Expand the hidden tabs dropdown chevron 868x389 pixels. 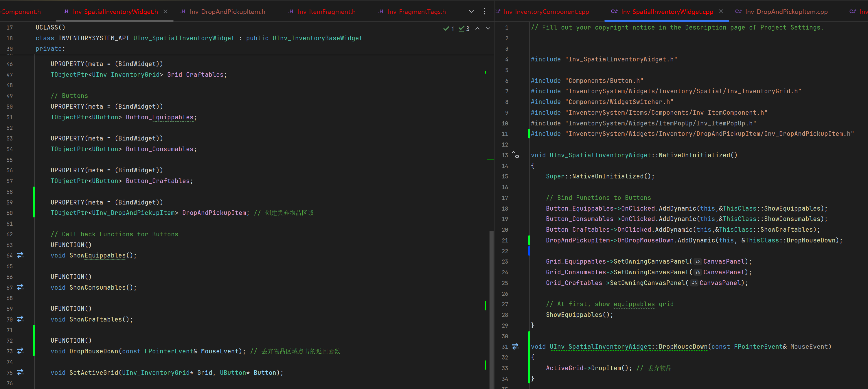471,12
